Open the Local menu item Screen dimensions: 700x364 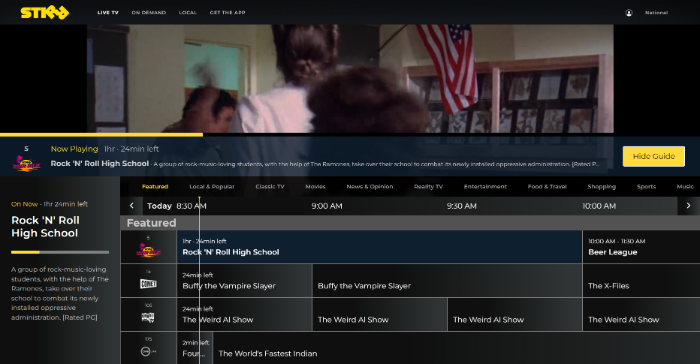coord(188,13)
